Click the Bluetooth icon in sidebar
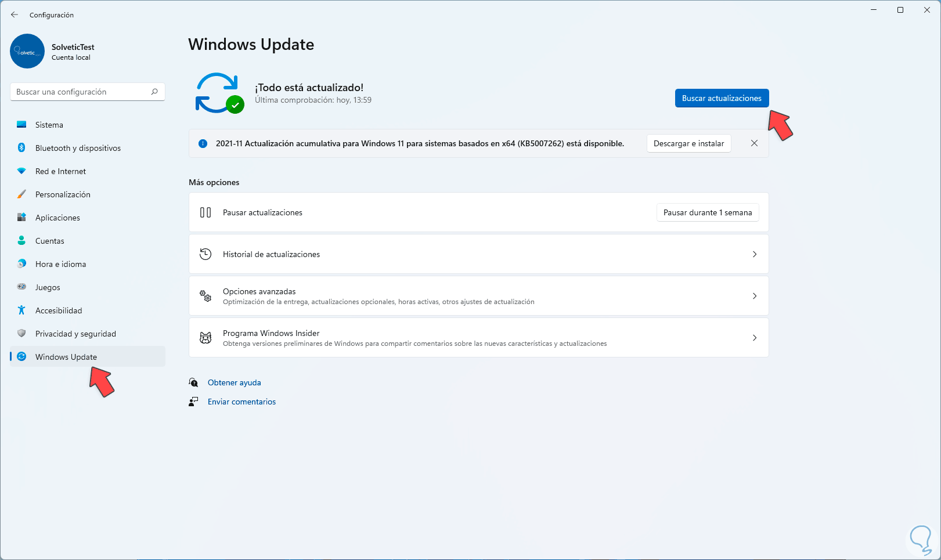Screen dimensions: 941x560 (21, 148)
